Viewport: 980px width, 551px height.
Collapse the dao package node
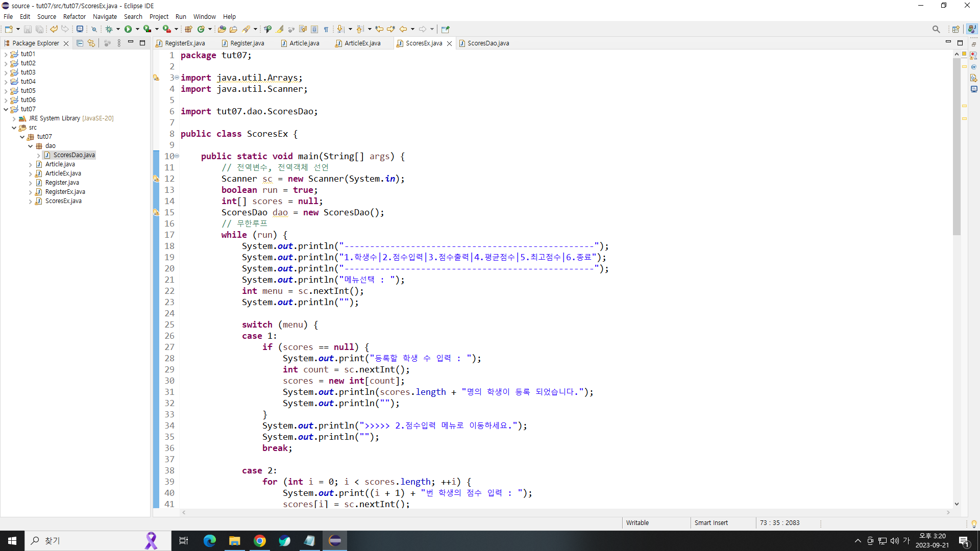[x=31, y=146]
